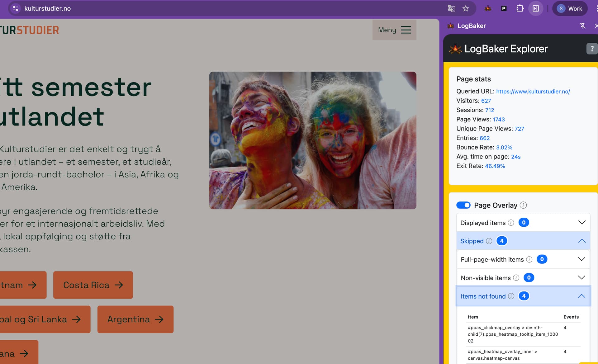Open the Meny hamburger menu
598x364 pixels.
point(394,30)
